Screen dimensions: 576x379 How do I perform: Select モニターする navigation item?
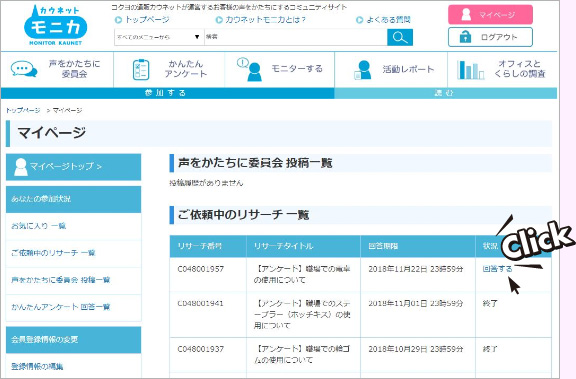280,69
